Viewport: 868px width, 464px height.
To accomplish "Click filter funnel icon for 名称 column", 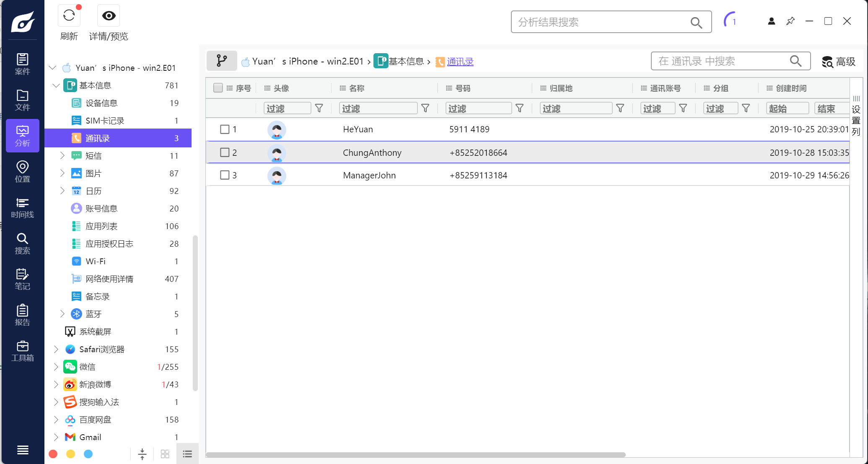I will (425, 108).
